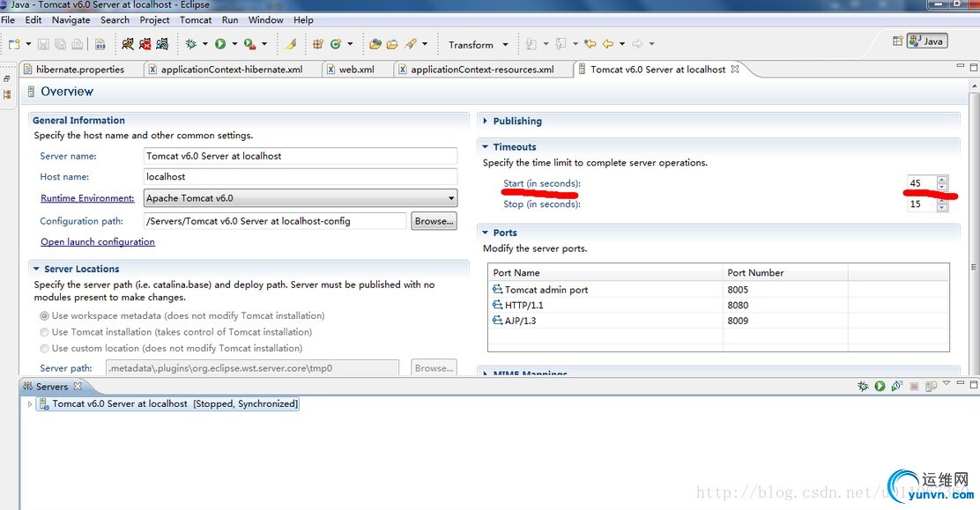
Task: Click the Print toolbar icon
Action: coord(77,44)
